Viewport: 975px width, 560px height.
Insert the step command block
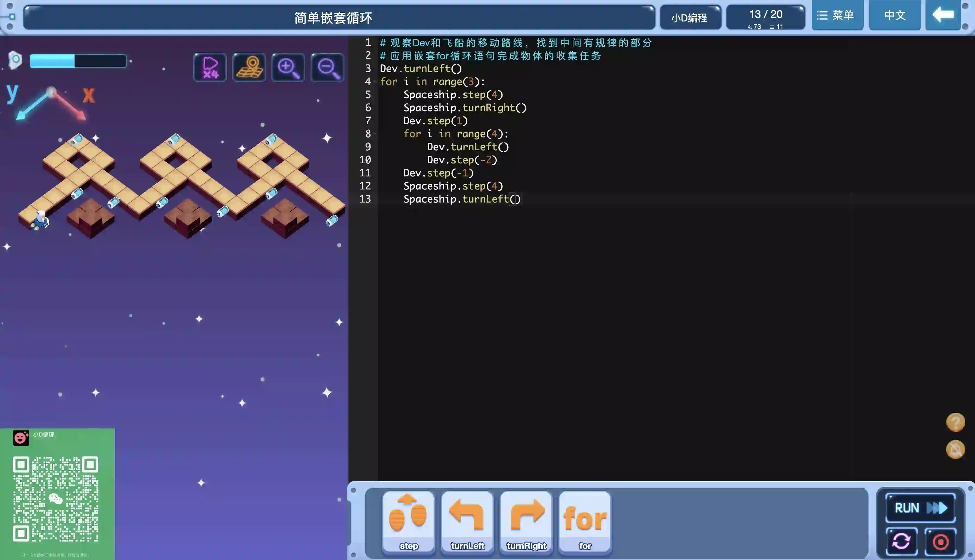tap(409, 522)
